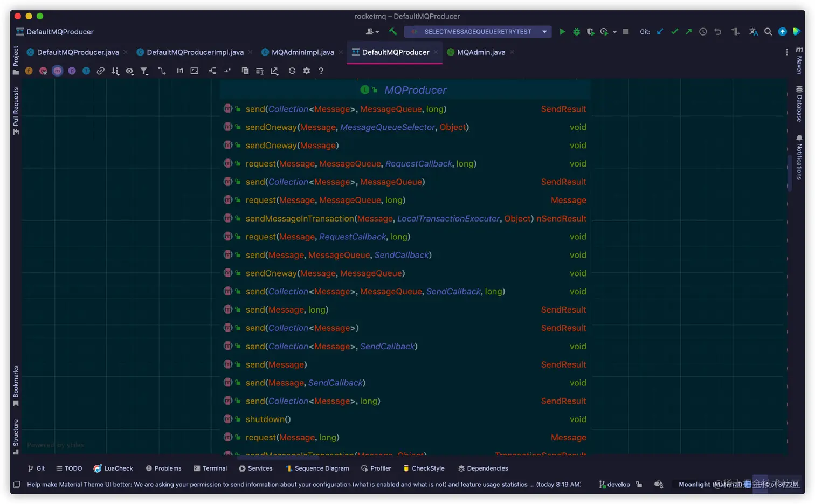Show Git history clock icon
The height and width of the screenshot is (504, 815).
click(703, 32)
